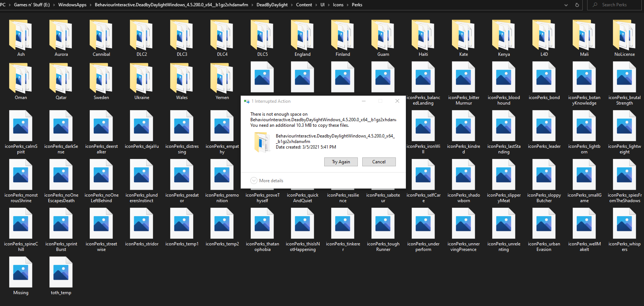Viewport: 644px width, 306px height.
Task: Go to Games n' Stuff (E:) breadcrumb
Action: 32,5
